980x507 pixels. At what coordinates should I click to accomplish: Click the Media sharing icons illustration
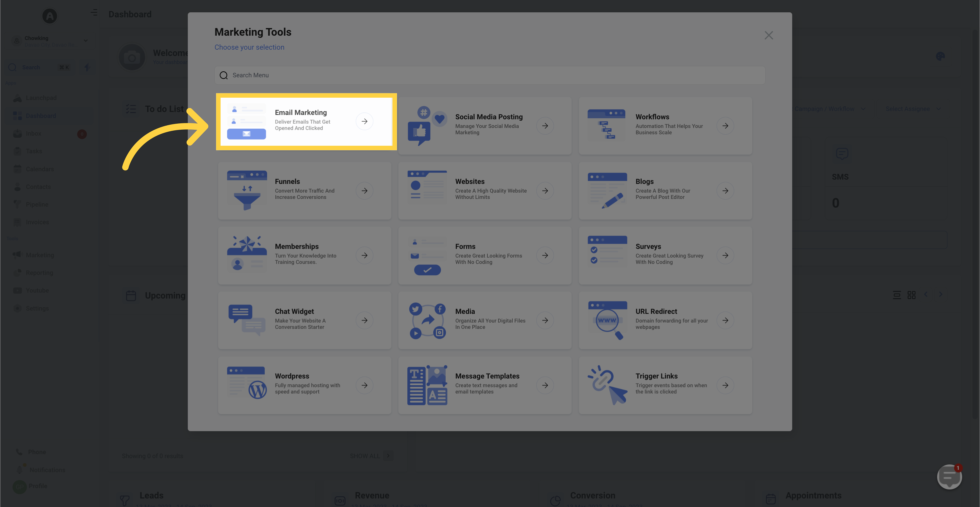click(x=427, y=321)
